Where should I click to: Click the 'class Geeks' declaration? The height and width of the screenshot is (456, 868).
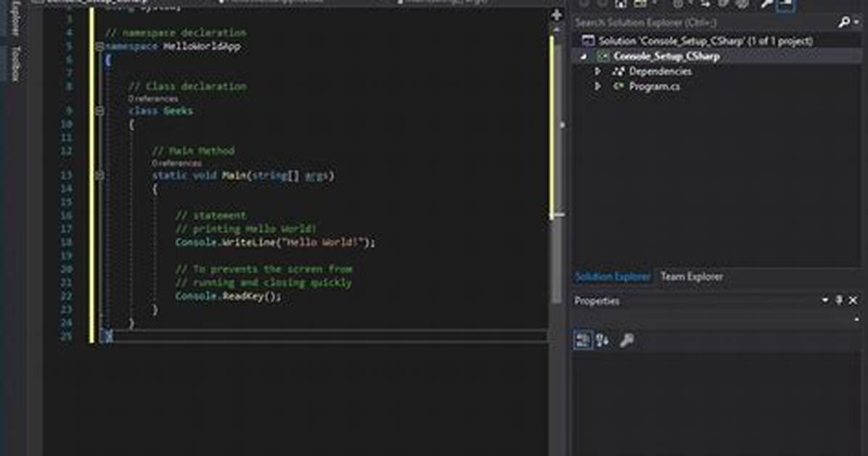(x=160, y=111)
